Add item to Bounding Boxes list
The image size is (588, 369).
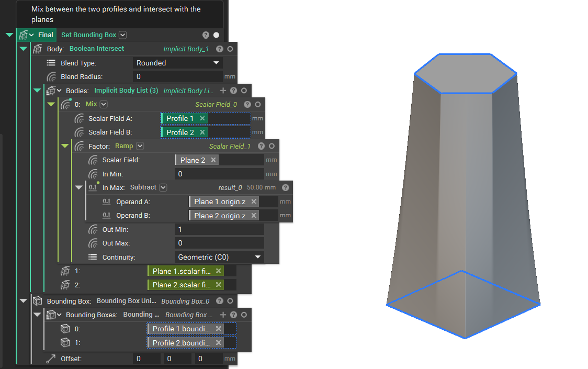223,315
